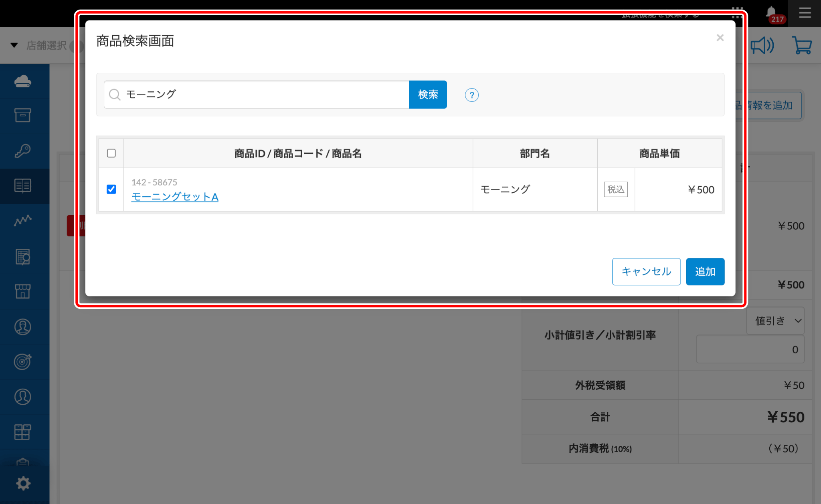
Task: Open the line graph analytics icon
Action: (23, 220)
